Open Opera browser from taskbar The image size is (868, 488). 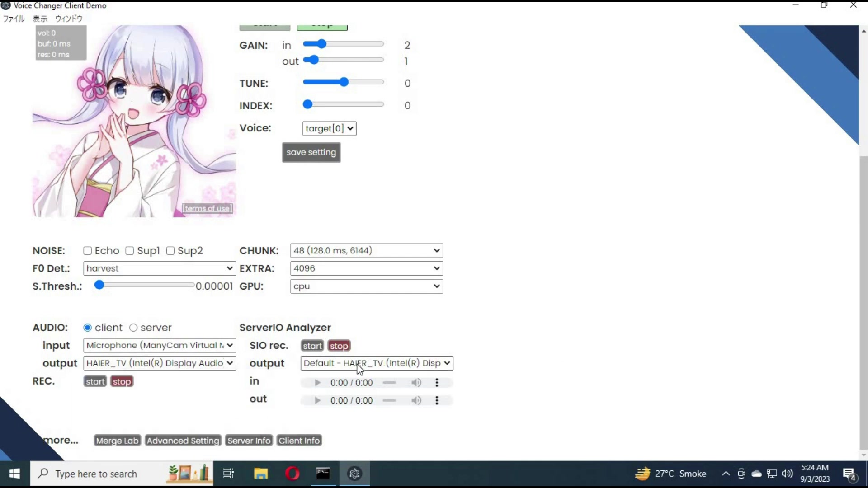coord(292,474)
